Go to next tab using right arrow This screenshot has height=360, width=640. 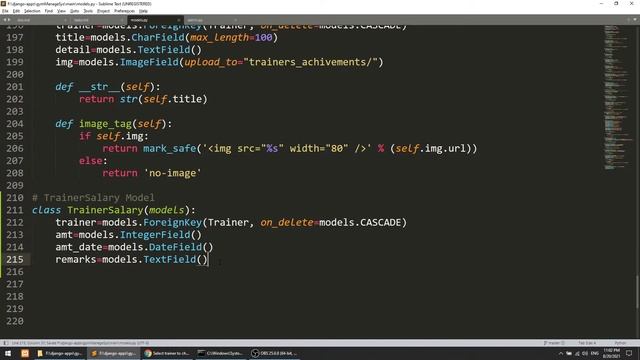pyautogui.click(x=9, y=20)
